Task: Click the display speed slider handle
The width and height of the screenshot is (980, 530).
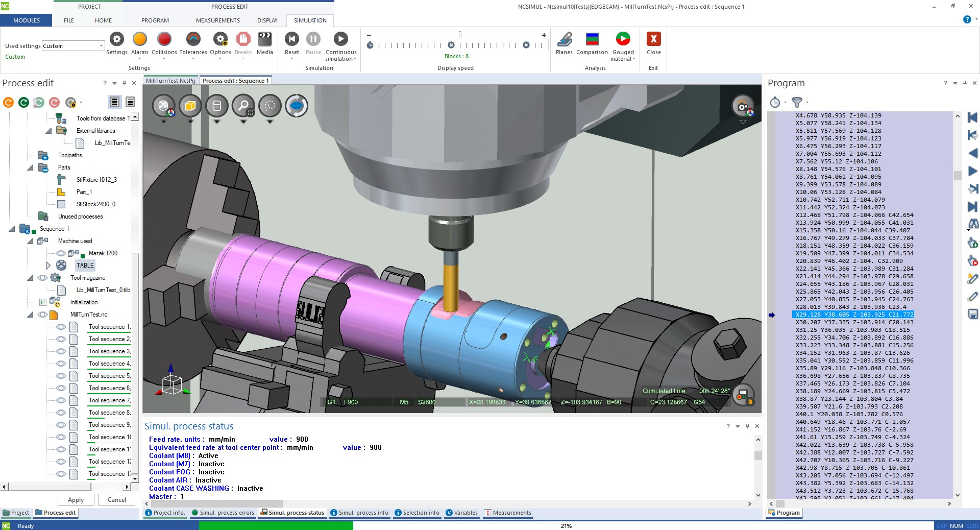Action: pos(460,35)
